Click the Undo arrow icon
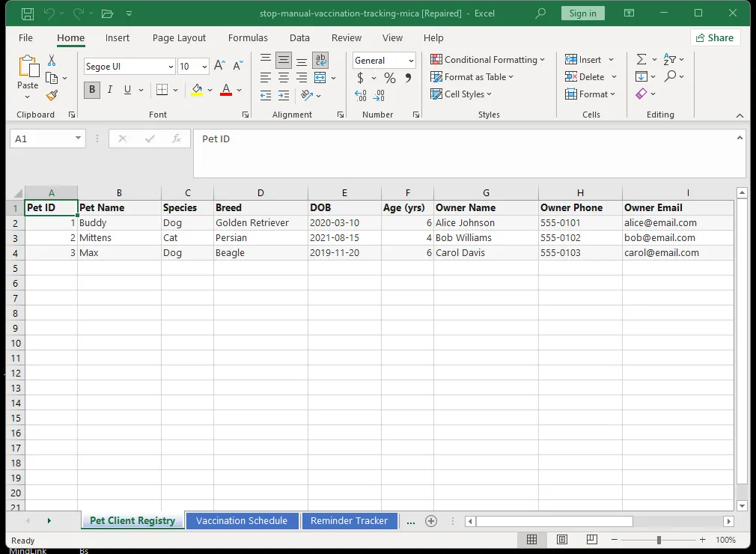The width and height of the screenshot is (756, 554). pos(49,13)
